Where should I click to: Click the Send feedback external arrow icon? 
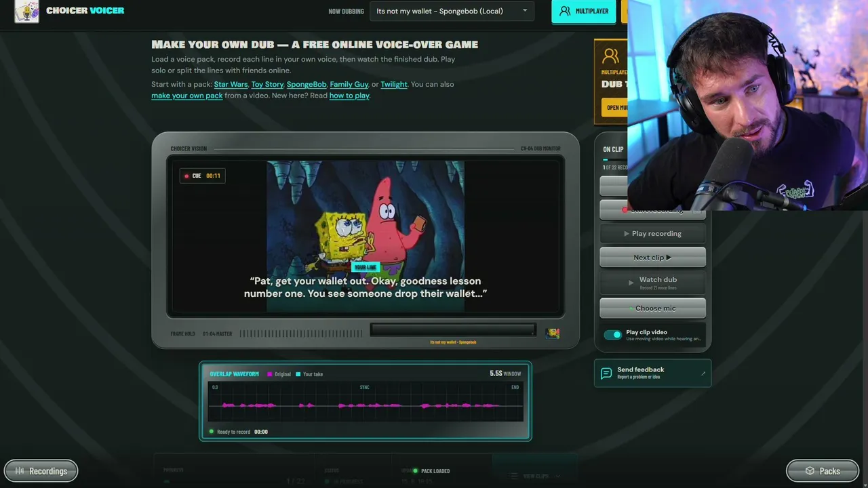703,373
